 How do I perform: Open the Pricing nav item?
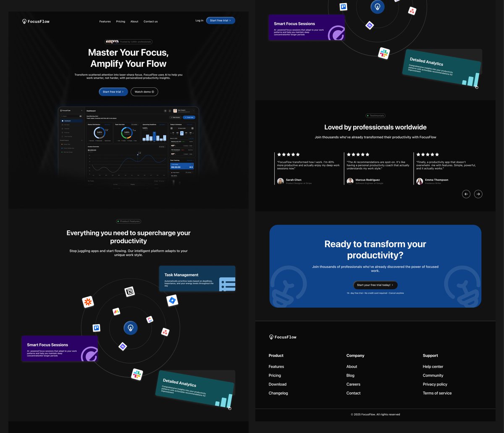(x=121, y=21)
